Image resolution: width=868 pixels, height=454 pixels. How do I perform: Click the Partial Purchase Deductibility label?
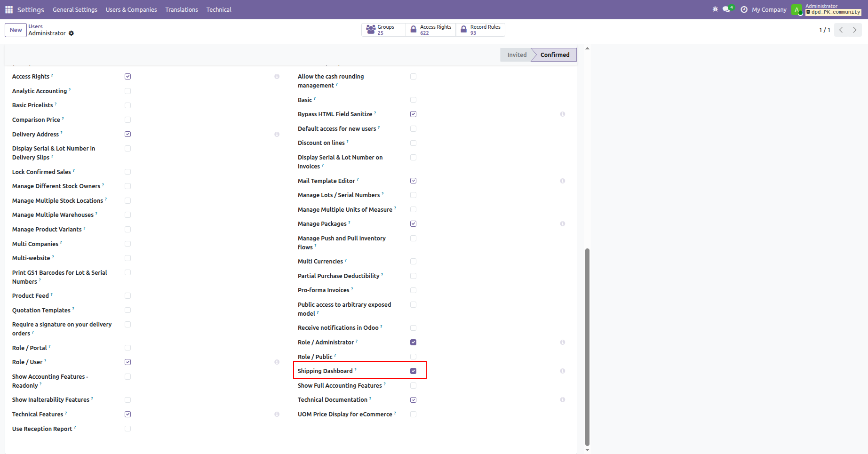pyautogui.click(x=339, y=276)
